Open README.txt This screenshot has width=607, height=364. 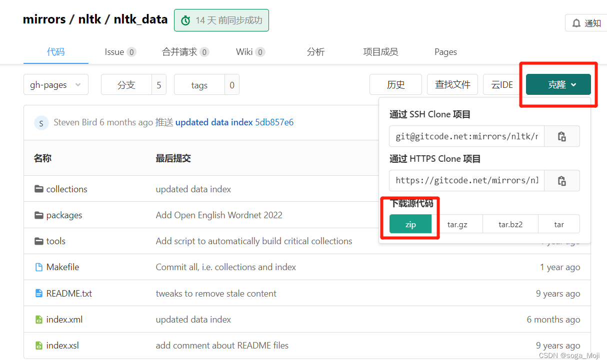pyautogui.click(x=69, y=293)
